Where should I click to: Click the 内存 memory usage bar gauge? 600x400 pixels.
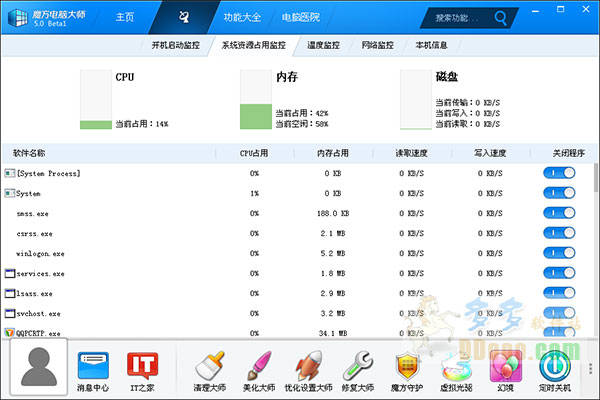[256, 100]
